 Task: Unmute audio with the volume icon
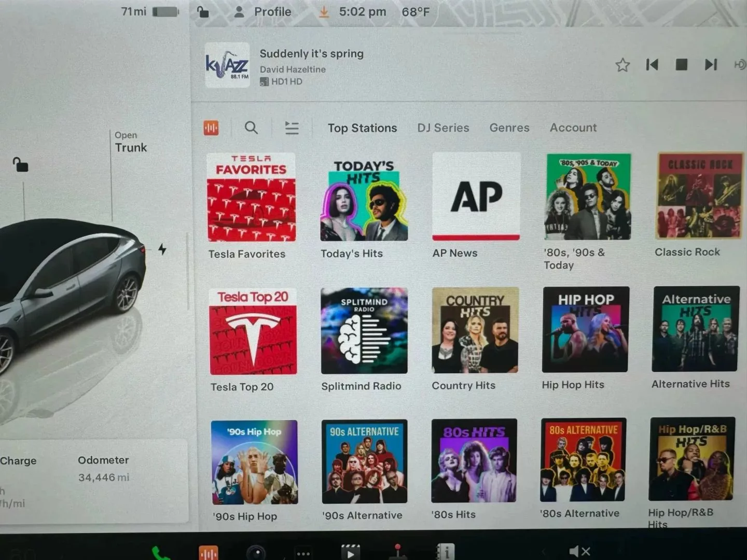(x=579, y=552)
